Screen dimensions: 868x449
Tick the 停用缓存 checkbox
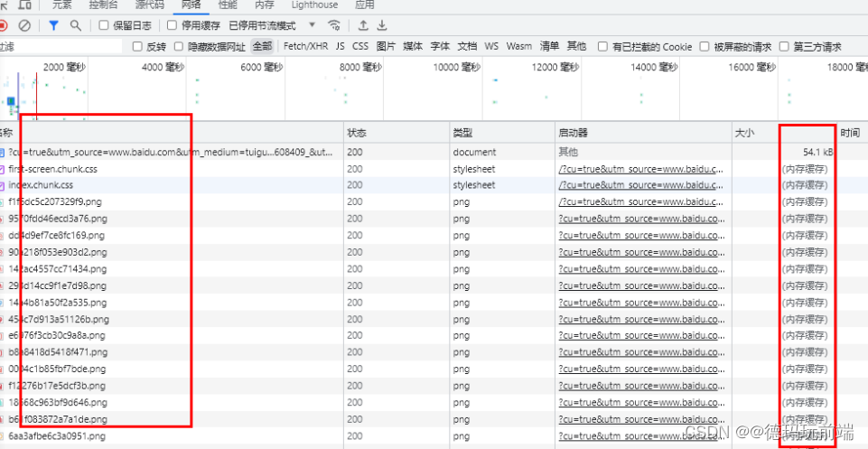coord(173,25)
